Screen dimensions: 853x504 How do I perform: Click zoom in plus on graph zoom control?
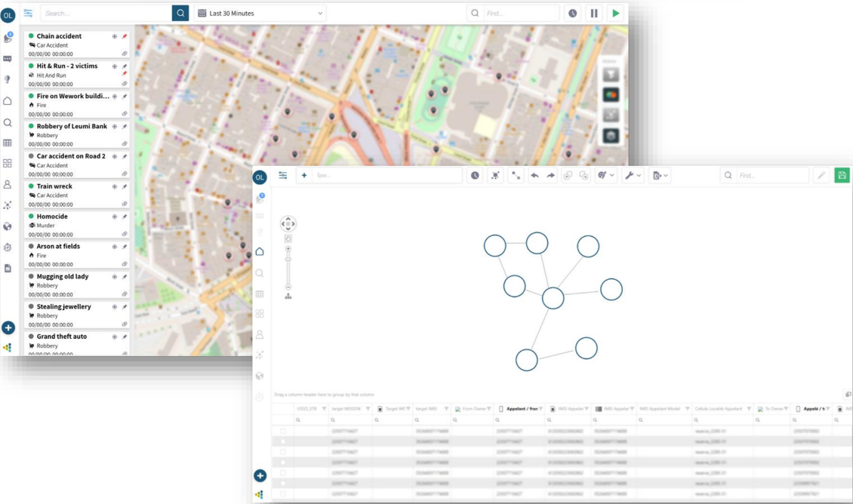click(x=288, y=249)
